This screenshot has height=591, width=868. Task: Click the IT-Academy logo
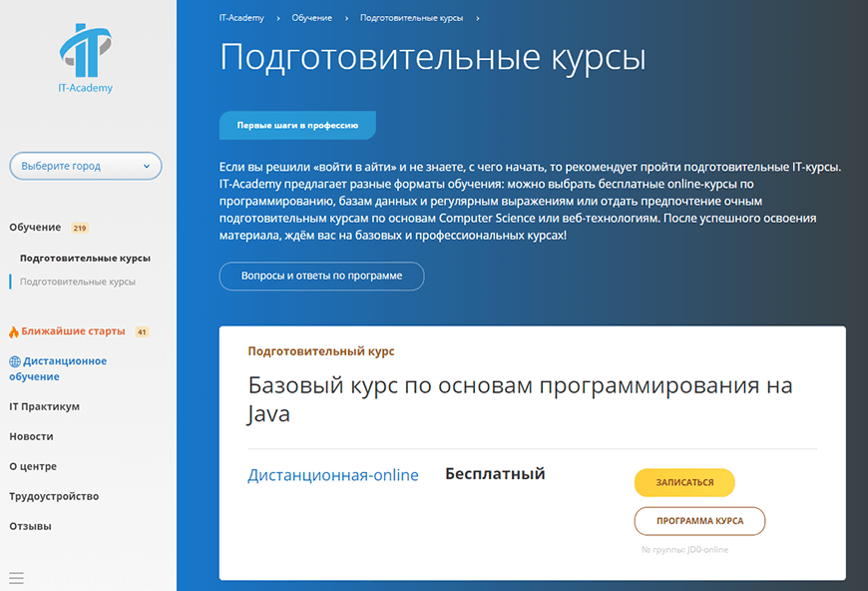pos(86,57)
